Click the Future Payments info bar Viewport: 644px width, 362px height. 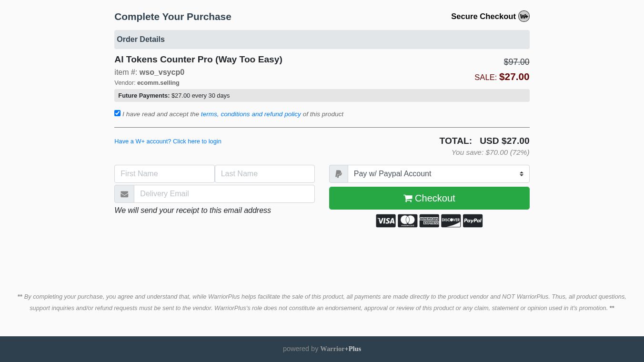pos(322,95)
